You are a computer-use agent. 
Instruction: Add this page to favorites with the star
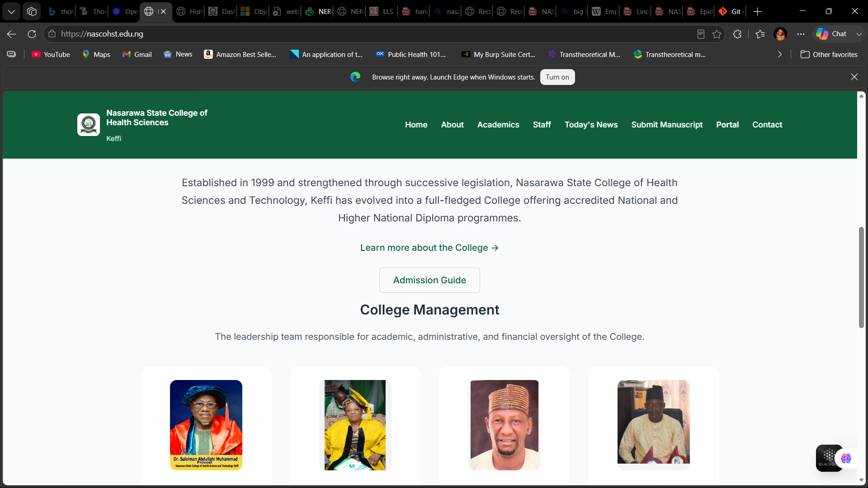click(x=717, y=34)
